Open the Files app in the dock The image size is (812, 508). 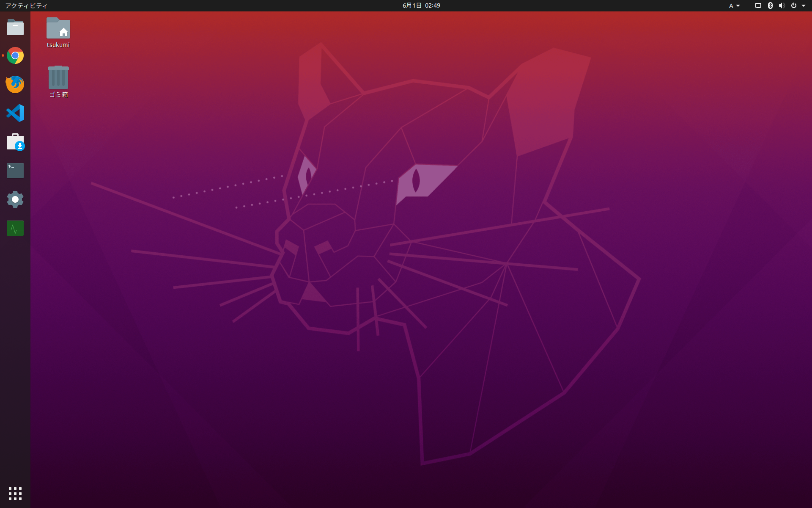tap(15, 27)
